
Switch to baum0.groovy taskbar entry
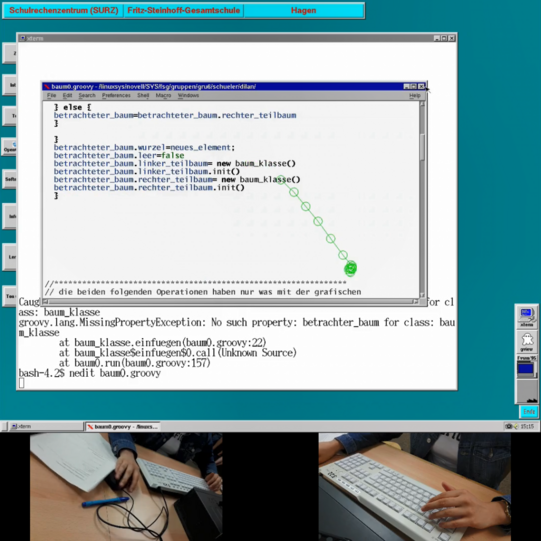122,427
